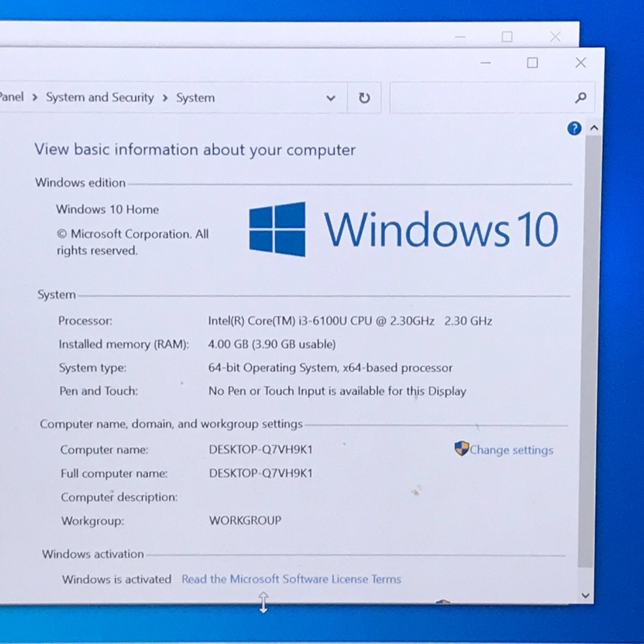Click the search magnifier icon
The image size is (644, 644).
[581, 98]
